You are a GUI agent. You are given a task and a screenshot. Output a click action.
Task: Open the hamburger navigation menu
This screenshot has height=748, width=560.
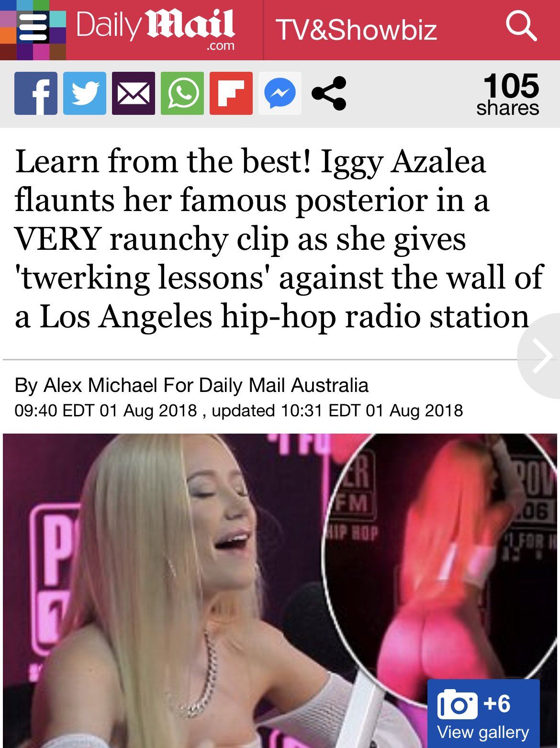(x=33, y=29)
